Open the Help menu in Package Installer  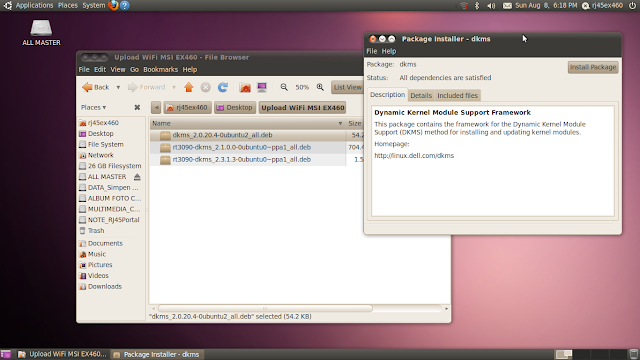[x=389, y=51]
